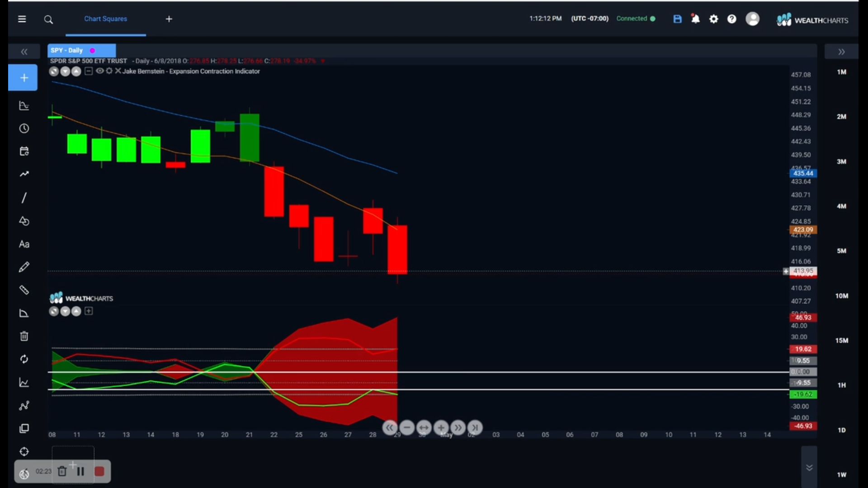Select the 2M timeframe
868x488 pixels.
[x=841, y=117]
